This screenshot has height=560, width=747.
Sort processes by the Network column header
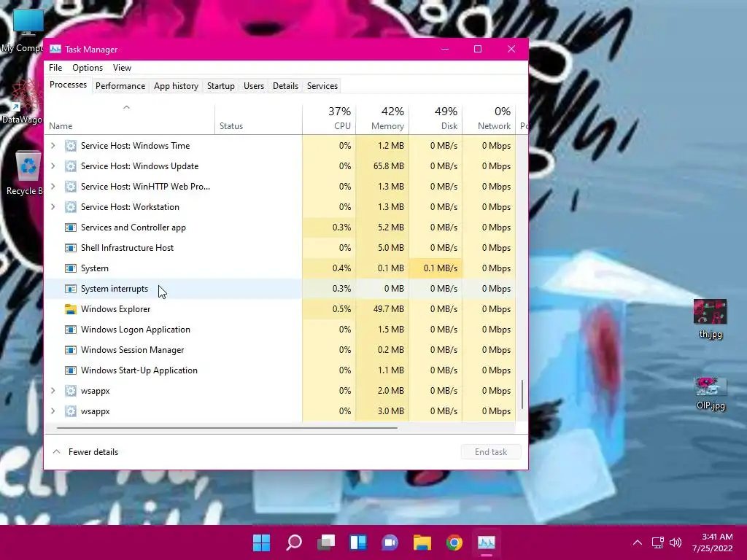tap(489, 119)
